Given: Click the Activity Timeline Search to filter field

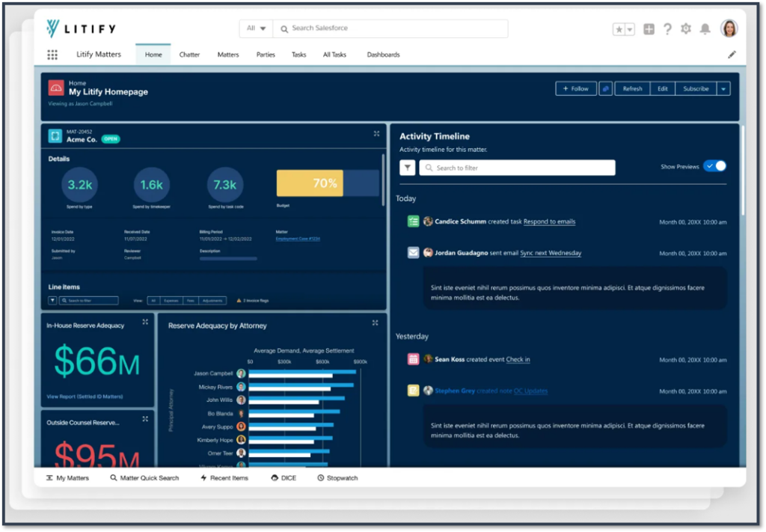Looking at the screenshot, I should click(x=517, y=168).
